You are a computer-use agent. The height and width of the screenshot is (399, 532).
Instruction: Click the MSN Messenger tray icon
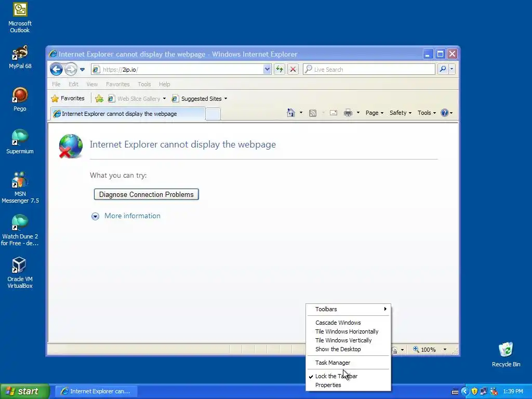tap(494, 392)
